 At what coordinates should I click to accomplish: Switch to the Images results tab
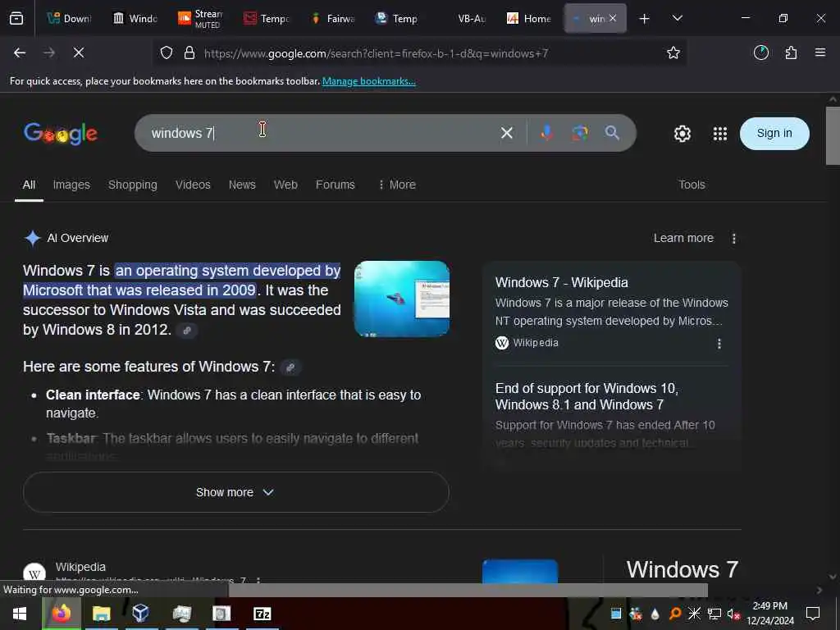[x=71, y=185]
